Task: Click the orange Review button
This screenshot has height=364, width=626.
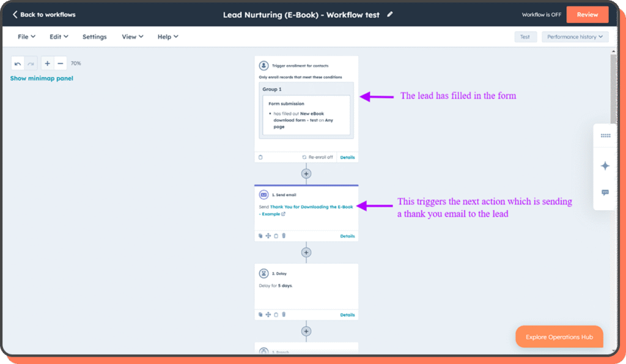Action: (x=587, y=15)
